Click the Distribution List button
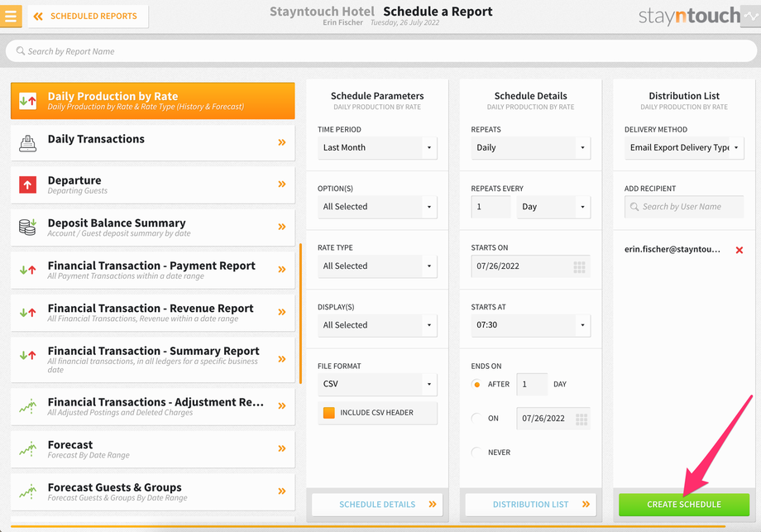This screenshot has width=761, height=532. pyautogui.click(x=530, y=505)
